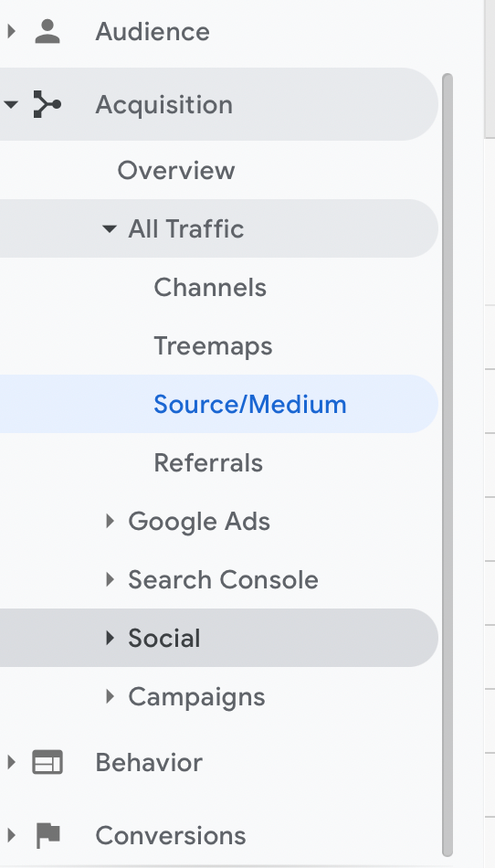
Task: Click the Acquisition branching arrows icon
Action: click(x=47, y=104)
